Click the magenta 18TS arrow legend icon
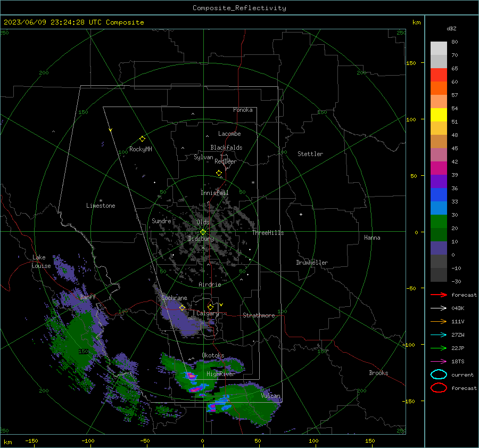 (439, 362)
